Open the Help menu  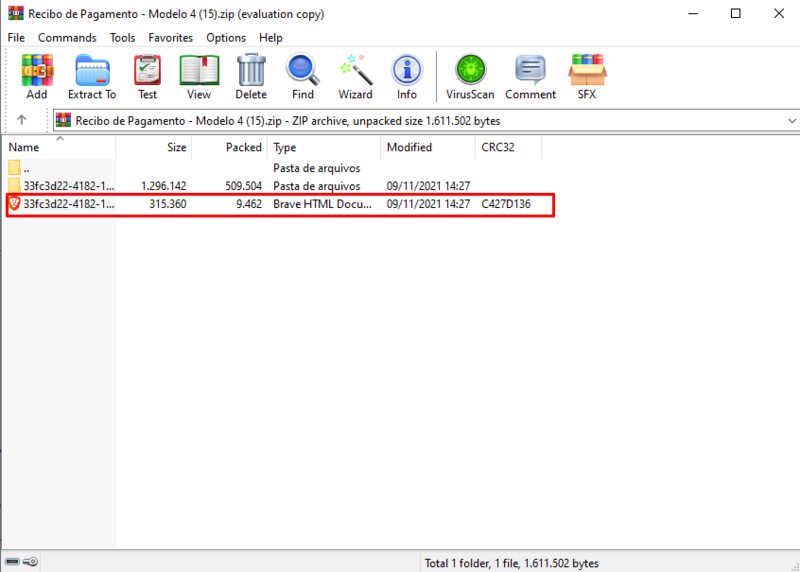[271, 38]
